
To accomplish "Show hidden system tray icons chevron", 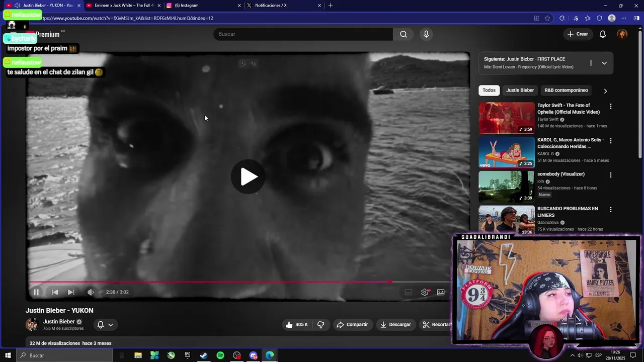I will point(572,355).
